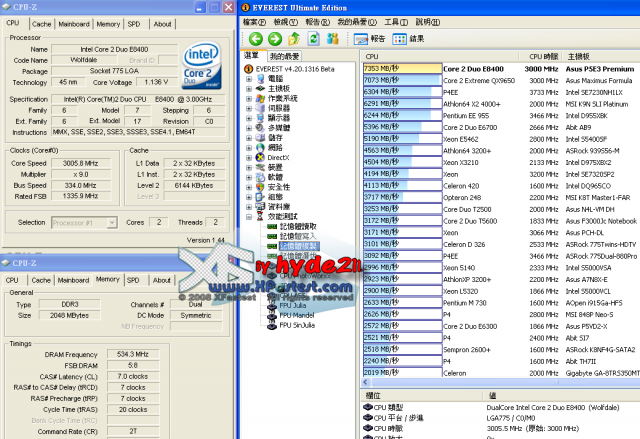Click the DRAM Frequency 534.3 MHz field
Image resolution: width=640 pixels, height=439 pixels.
tap(133, 354)
